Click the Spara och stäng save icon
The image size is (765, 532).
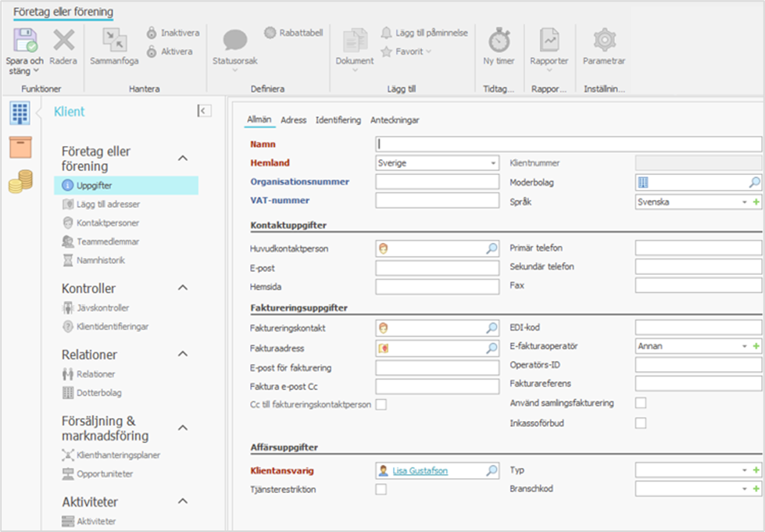(x=25, y=40)
